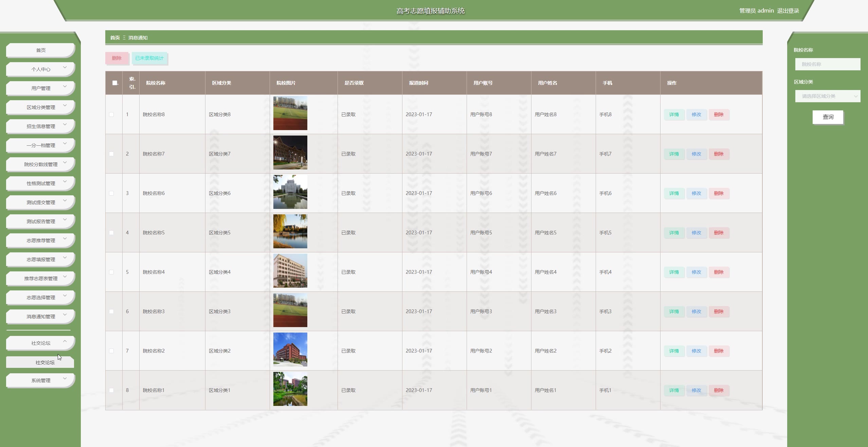The image size is (868, 447).
Task: Open the 社交论坛 submenu item
Action: (x=45, y=362)
